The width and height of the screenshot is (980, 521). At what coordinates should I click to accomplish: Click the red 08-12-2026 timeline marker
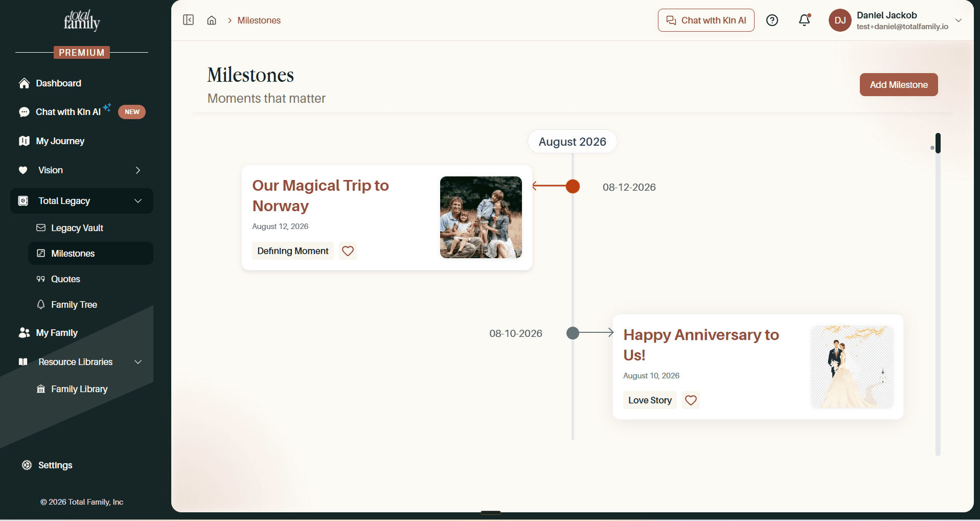tap(573, 187)
